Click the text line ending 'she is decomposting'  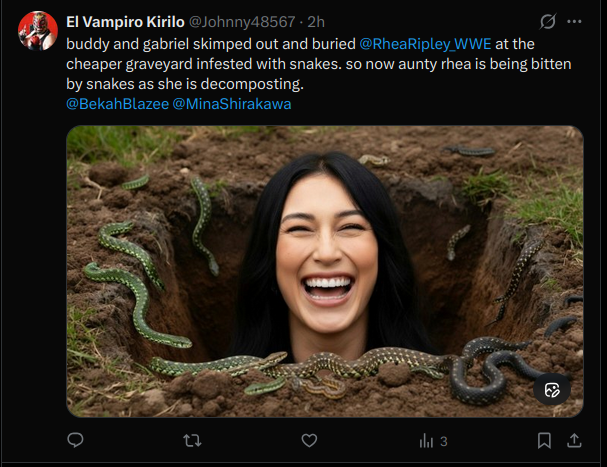tap(200, 84)
